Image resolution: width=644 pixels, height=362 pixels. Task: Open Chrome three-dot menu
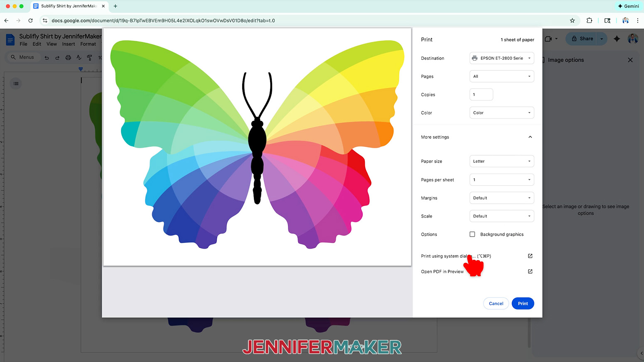point(638,20)
